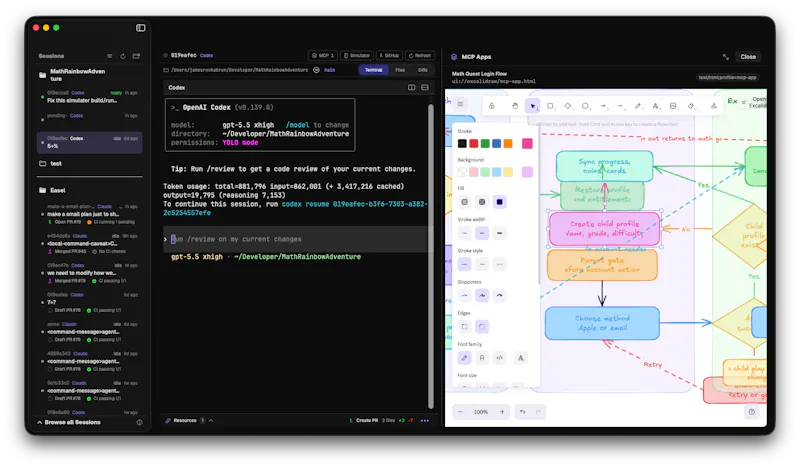
Task: Undo the last canvas action
Action: tap(522, 412)
